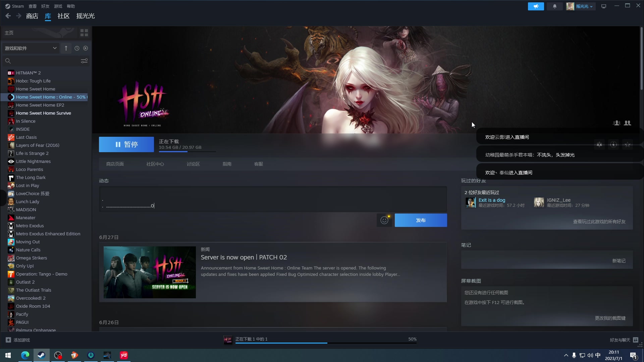
Task: Open game settings gear icon
Action: [599, 144]
